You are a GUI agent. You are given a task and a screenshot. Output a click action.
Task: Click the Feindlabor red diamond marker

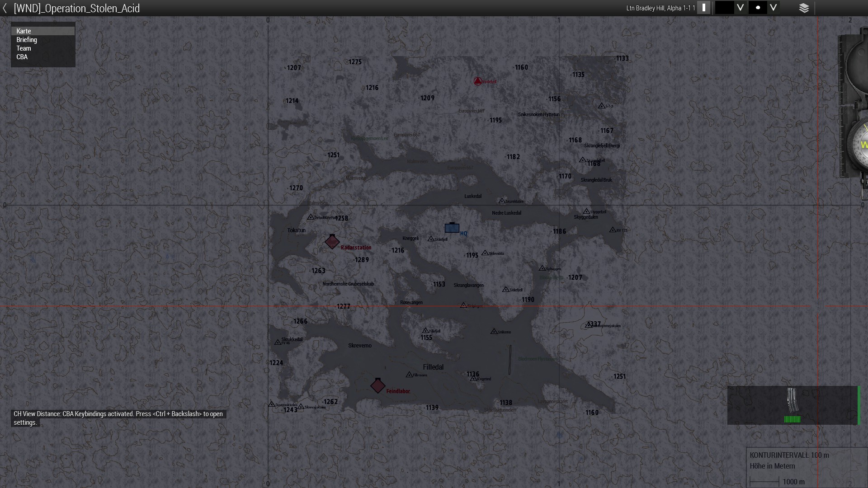click(378, 385)
